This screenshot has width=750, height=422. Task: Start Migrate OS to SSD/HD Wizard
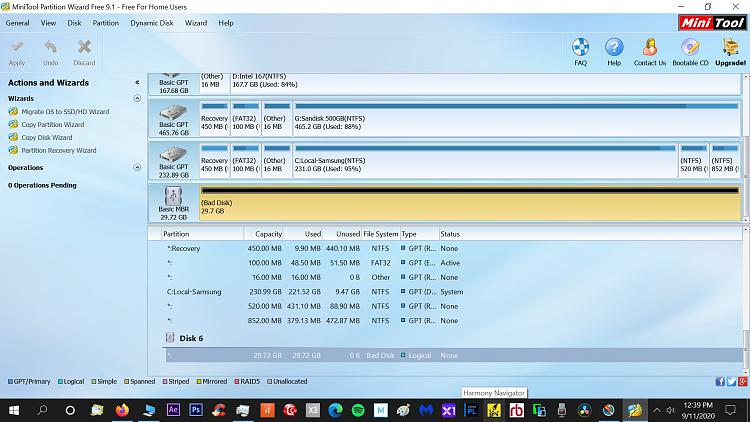tap(65, 111)
